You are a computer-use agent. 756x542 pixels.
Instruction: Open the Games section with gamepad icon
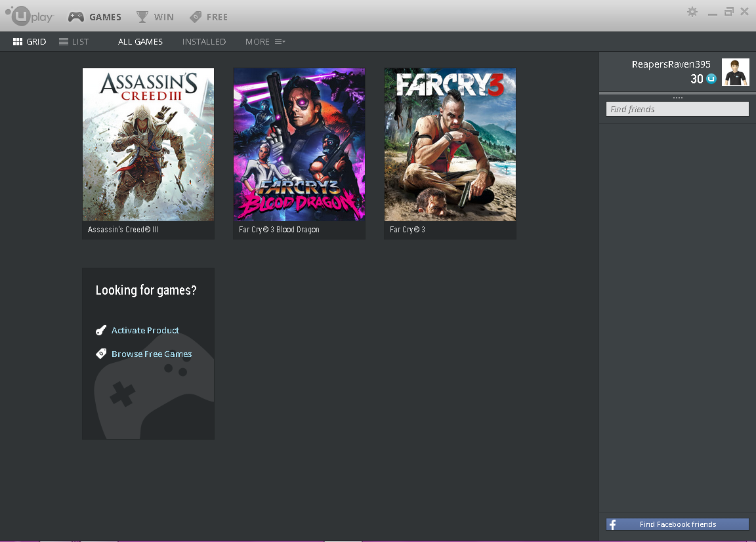click(94, 17)
